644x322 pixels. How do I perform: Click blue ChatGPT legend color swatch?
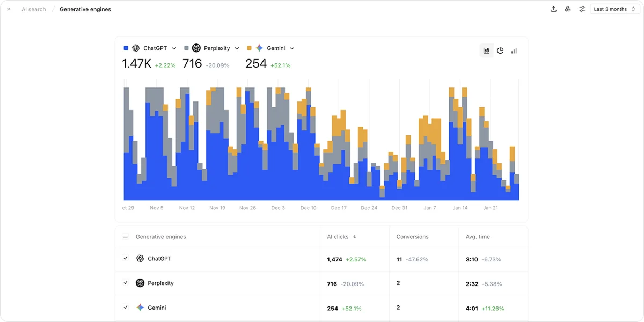pyautogui.click(x=126, y=48)
